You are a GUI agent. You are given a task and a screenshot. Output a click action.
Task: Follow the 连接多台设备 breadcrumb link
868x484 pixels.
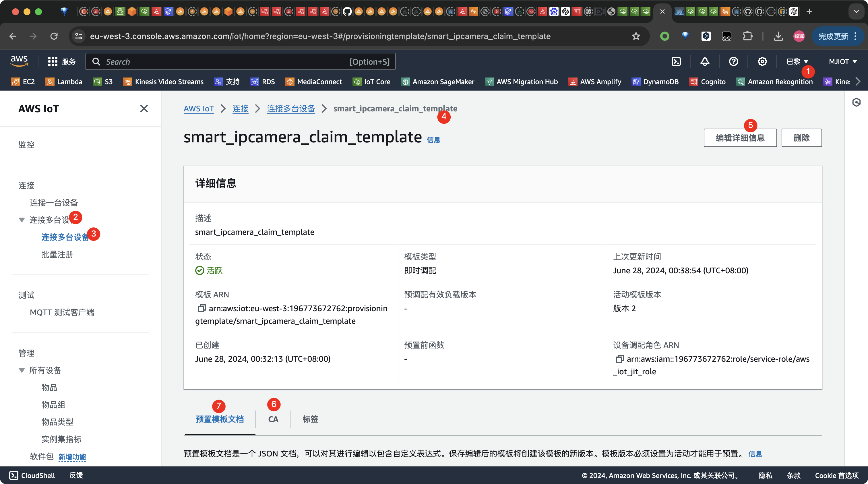291,109
